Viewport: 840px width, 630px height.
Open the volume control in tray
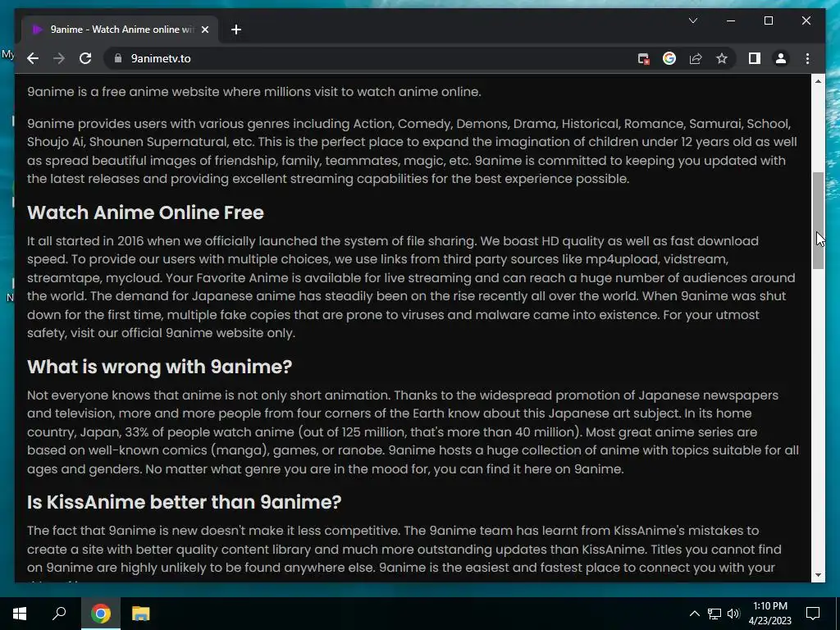733,614
